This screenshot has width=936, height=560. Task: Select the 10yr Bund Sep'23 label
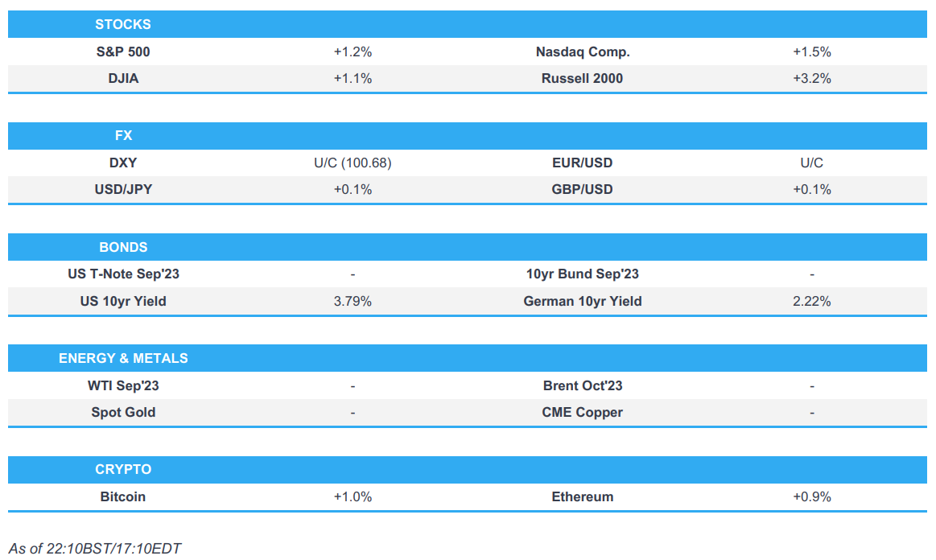(x=582, y=274)
